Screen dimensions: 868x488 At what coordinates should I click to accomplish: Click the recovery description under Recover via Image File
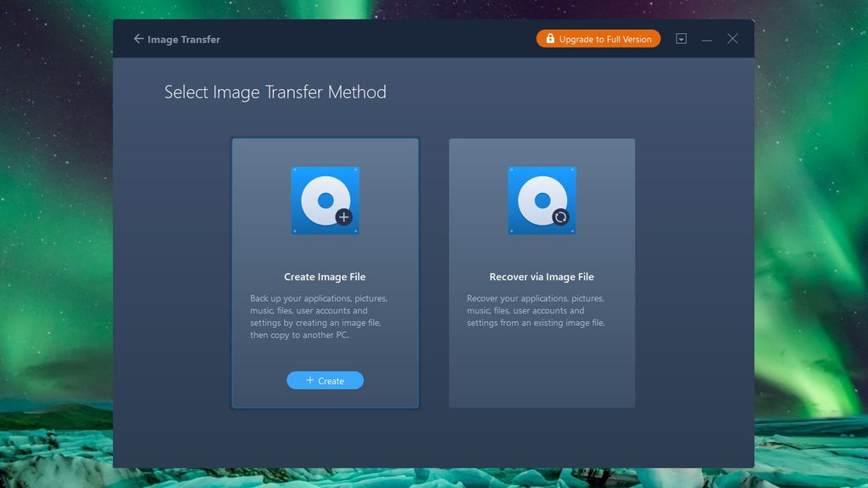tap(542, 310)
